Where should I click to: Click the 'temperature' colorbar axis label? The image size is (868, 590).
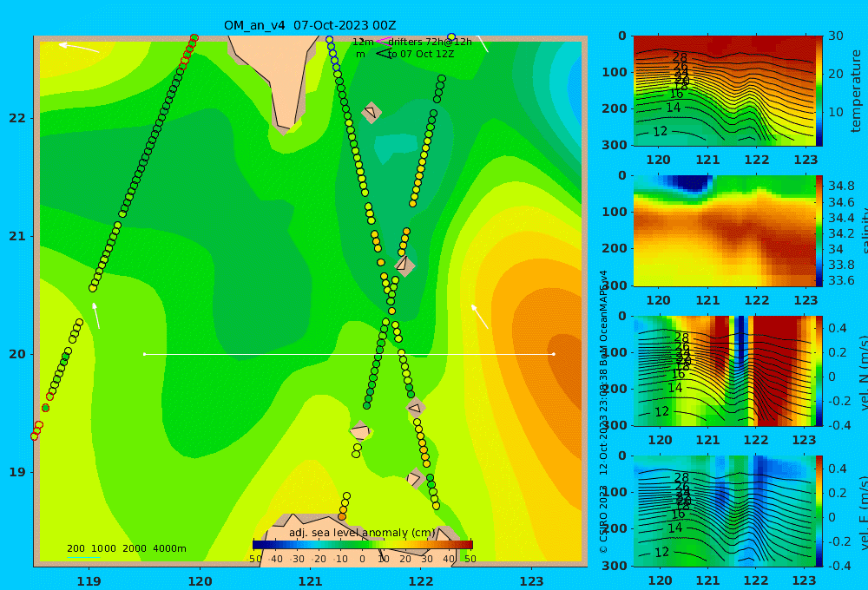click(x=856, y=91)
